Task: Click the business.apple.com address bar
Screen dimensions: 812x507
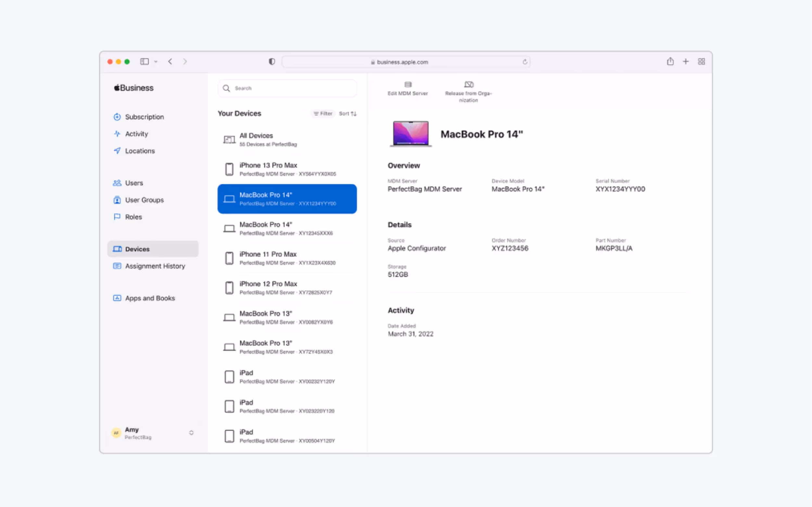Action: coord(406,62)
